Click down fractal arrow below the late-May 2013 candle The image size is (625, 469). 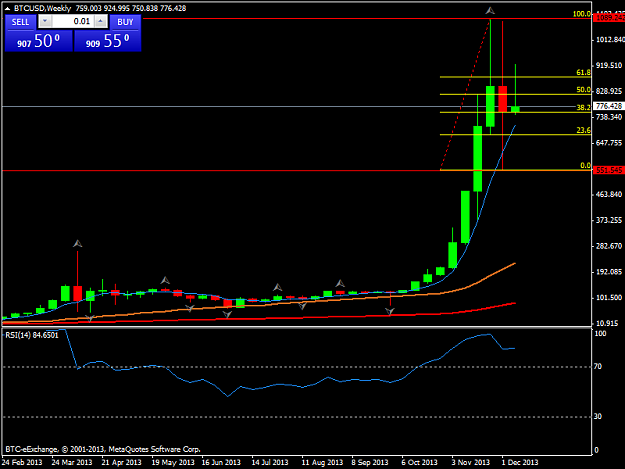190,308
